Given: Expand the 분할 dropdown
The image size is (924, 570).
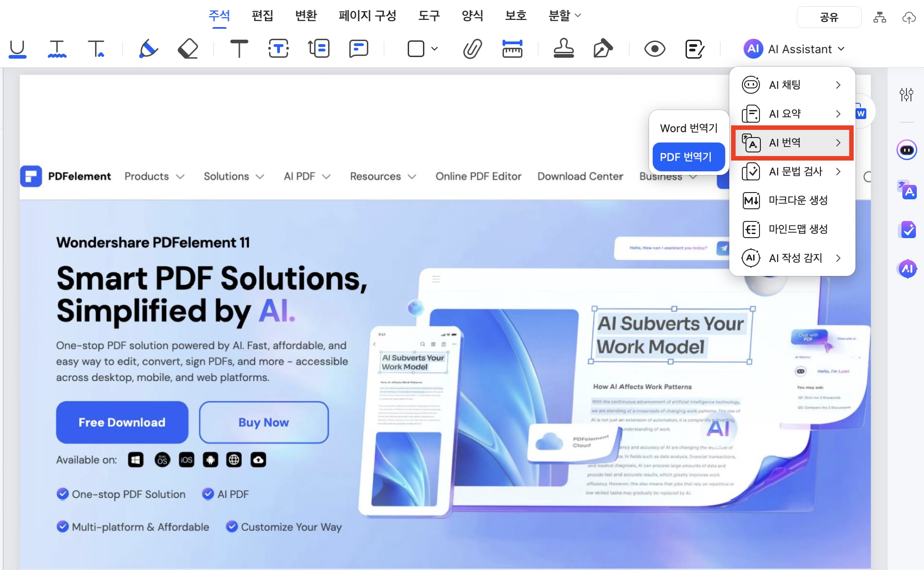Looking at the screenshot, I should (564, 16).
